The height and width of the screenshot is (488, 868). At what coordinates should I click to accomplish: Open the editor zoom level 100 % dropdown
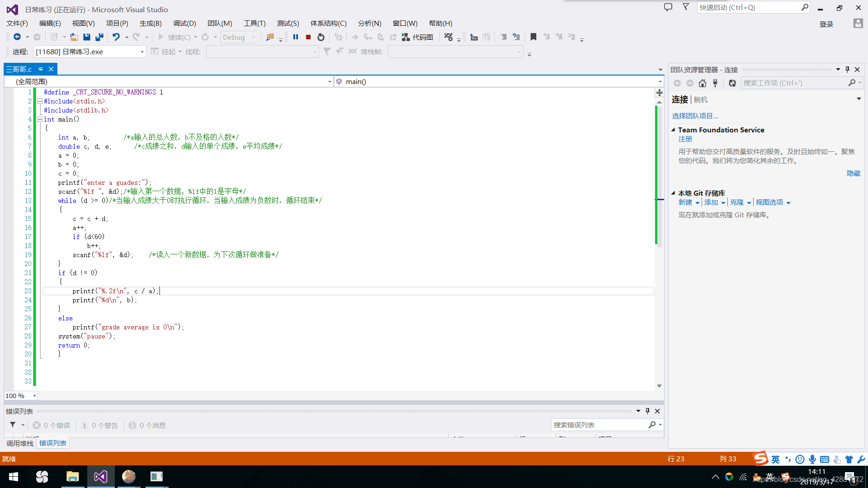pyautogui.click(x=21, y=396)
